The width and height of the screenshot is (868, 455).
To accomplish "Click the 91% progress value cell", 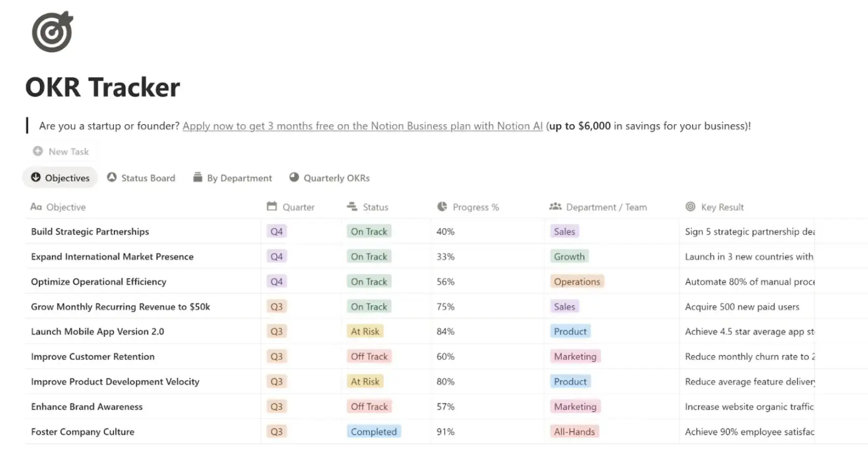I will coord(445,431).
